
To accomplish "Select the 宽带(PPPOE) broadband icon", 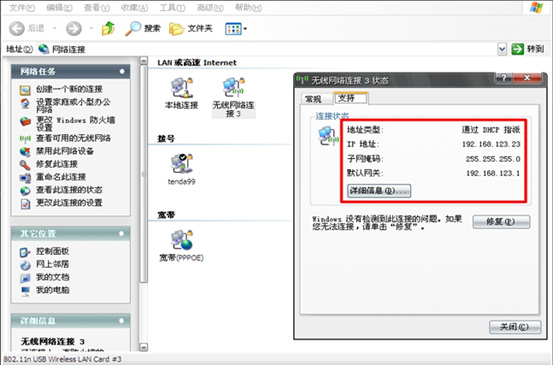I will pyautogui.click(x=182, y=240).
